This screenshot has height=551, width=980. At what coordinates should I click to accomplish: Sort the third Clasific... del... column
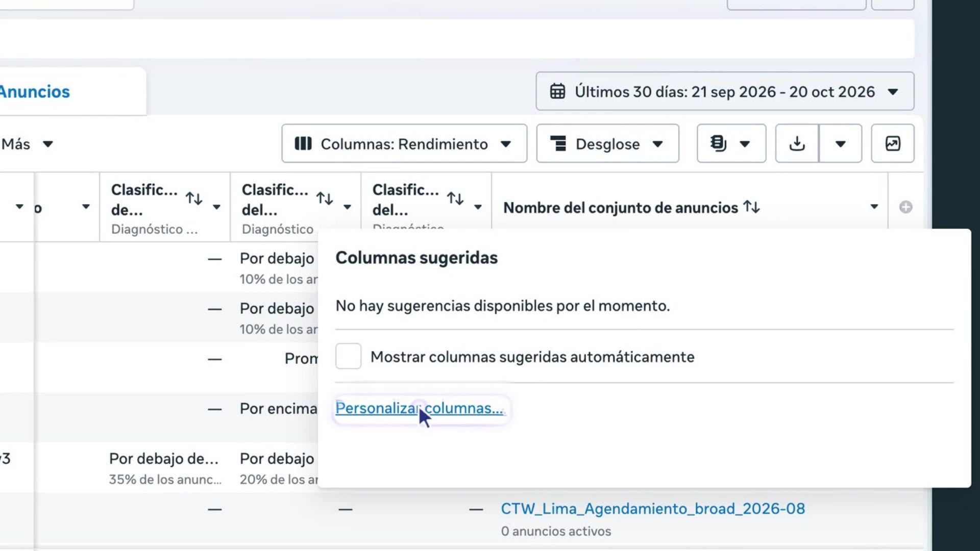coord(455,198)
